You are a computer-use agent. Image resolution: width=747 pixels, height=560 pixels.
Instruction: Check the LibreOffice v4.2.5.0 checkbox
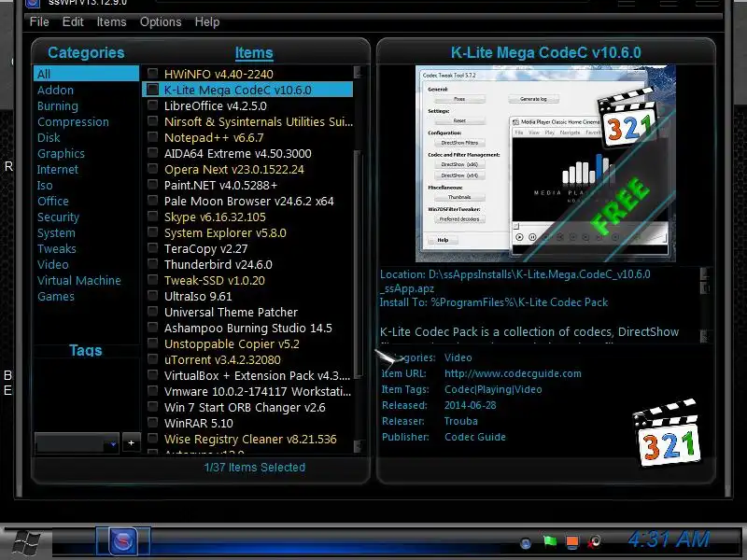(152, 105)
